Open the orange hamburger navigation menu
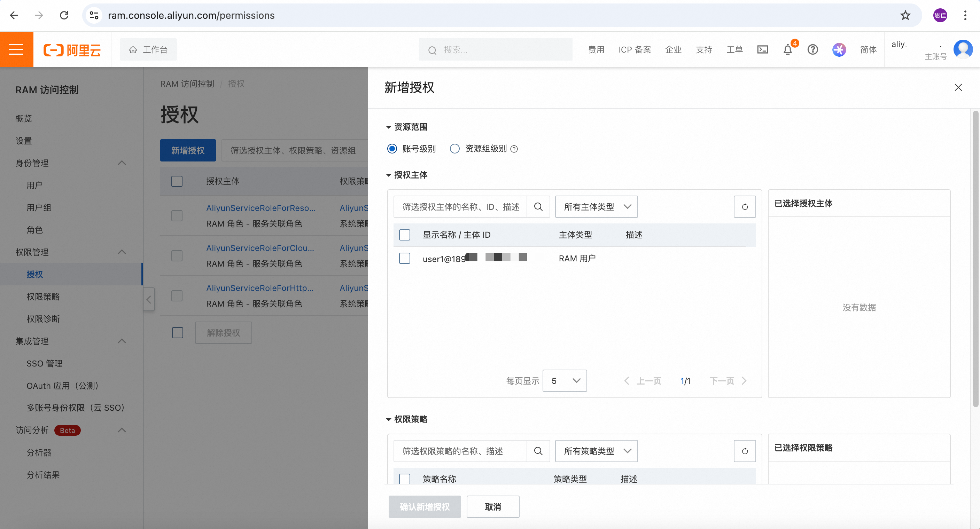Image resolution: width=980 pixels, height=529 pixels. pyautogui.click(x=16, y=49)
